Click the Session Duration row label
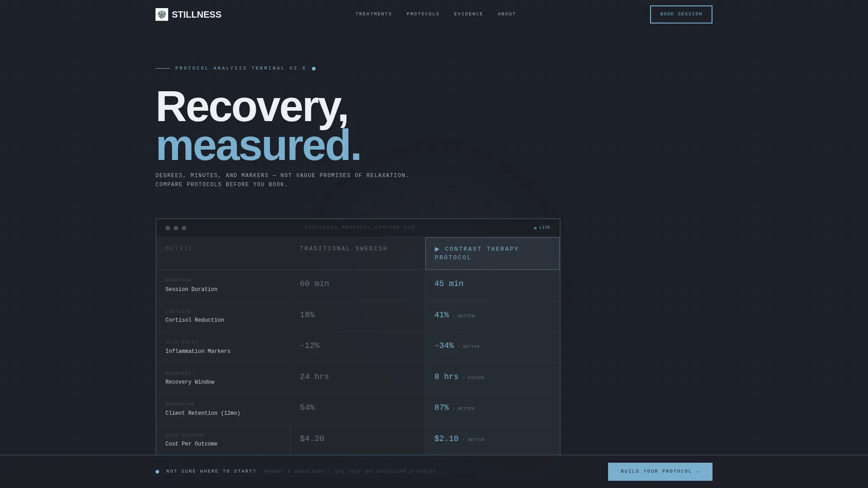The image size is (868, 488). pyautogui.click(x=191, y=290)
